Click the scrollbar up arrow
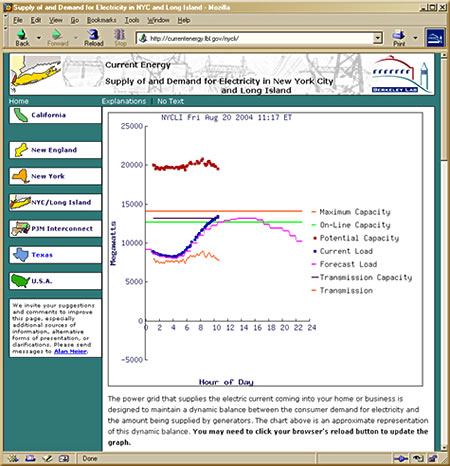450x466 pixels. [444, 55]
